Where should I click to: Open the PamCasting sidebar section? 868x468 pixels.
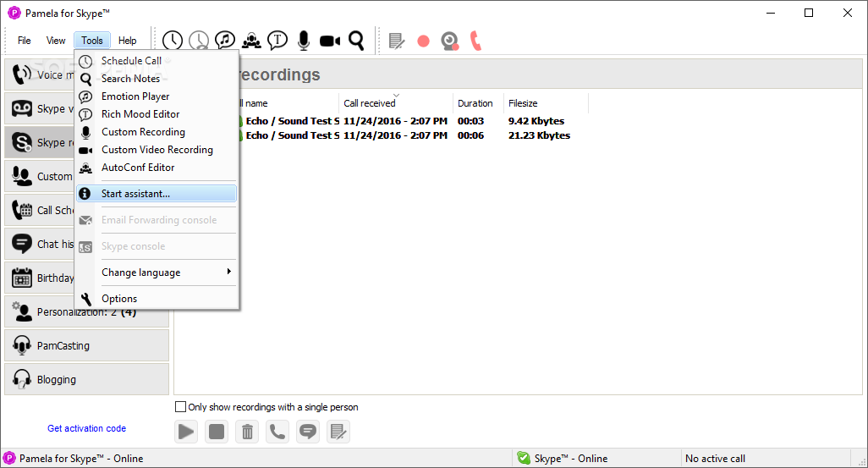[87, 345]
